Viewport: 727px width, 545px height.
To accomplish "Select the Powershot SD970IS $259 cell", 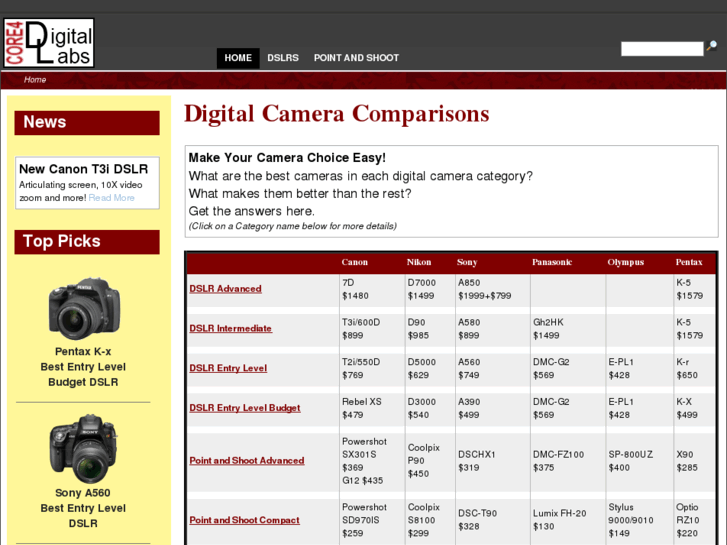I will 372,521.
